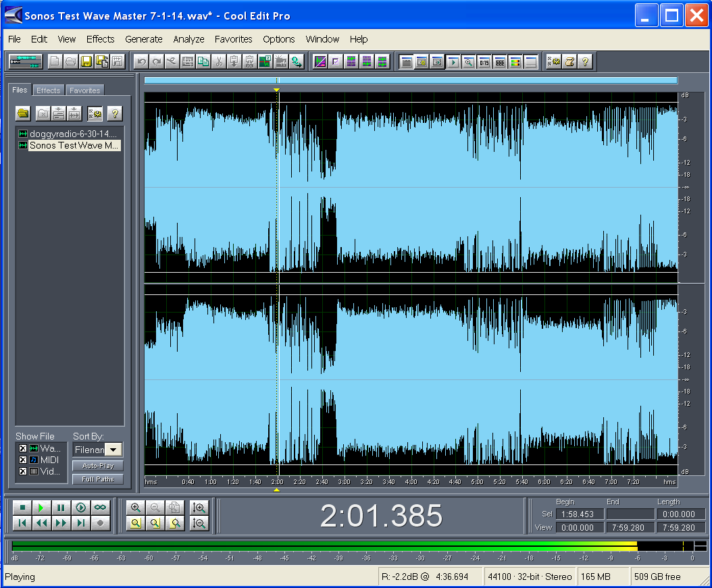Viewport: 712px width, 588px height.
Task: Show time display window icon 0:15
Action: 484,61
